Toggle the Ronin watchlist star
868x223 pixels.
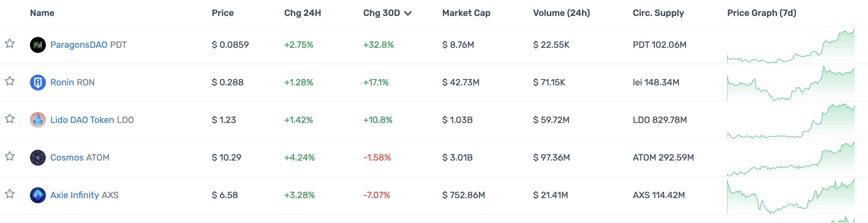click(x=10, y=81)
